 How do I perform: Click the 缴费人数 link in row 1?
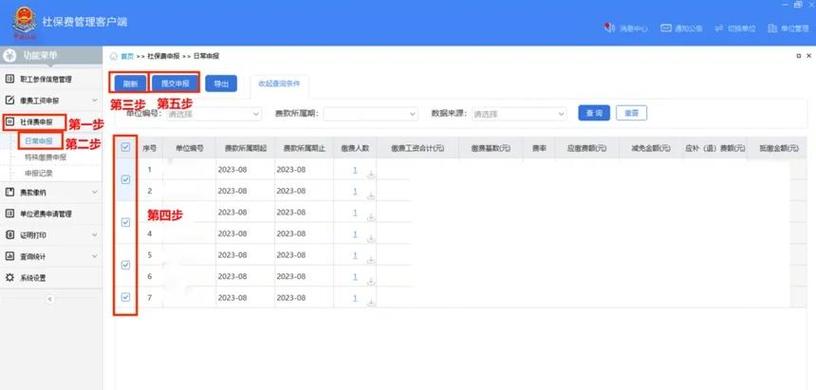[355, 170]
